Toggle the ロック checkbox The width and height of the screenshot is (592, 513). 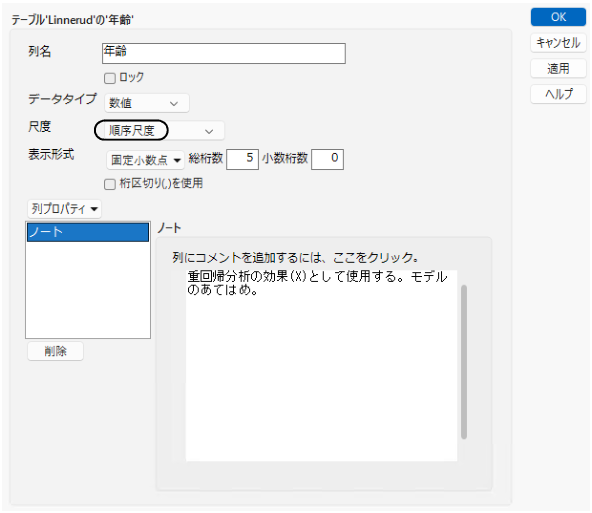click(x=110, y=78)
